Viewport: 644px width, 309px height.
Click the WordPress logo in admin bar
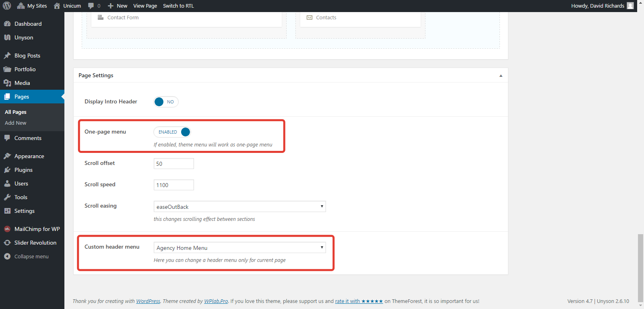[x=7, y=6]
